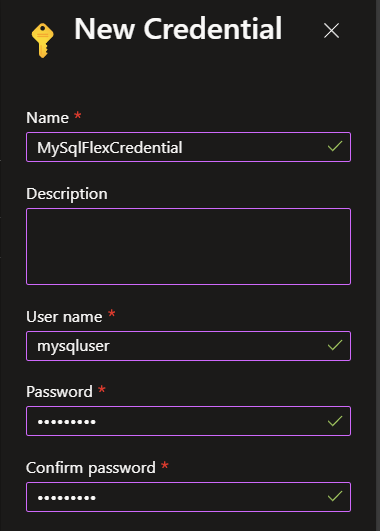
Task: Click the Name label text
Action: tap(47, 118)
